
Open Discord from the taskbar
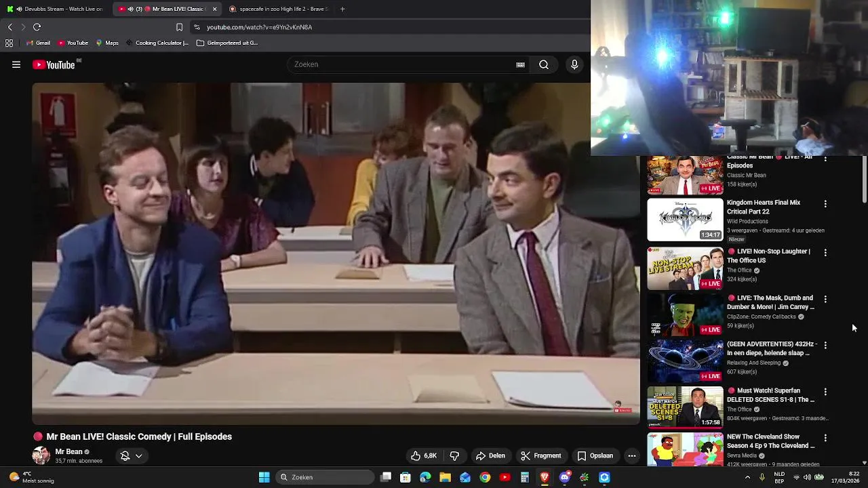(x=564, y=477)
